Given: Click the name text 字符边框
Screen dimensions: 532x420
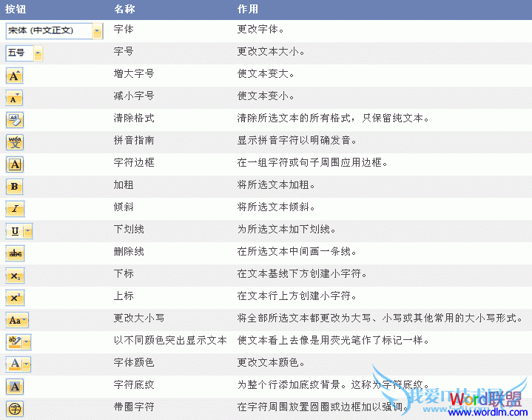Looking at the screenshot, I should (x=134, y=162).
